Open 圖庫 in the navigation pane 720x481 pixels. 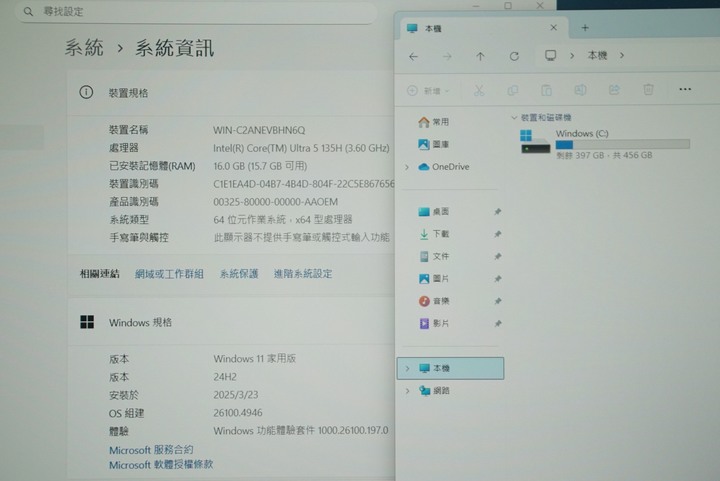pyautogui.click(x=434, y=145)
